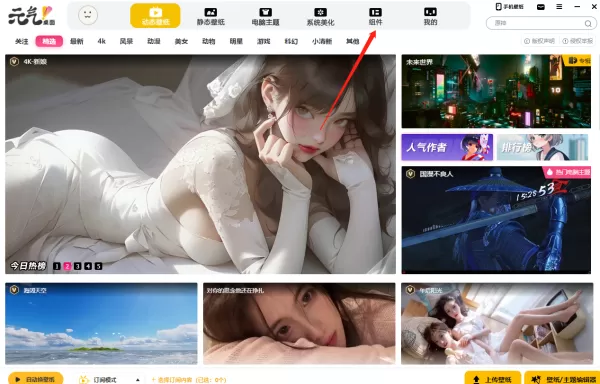Filter wallpapers by 美女
The image size is (600, 384).
(181, 41)
